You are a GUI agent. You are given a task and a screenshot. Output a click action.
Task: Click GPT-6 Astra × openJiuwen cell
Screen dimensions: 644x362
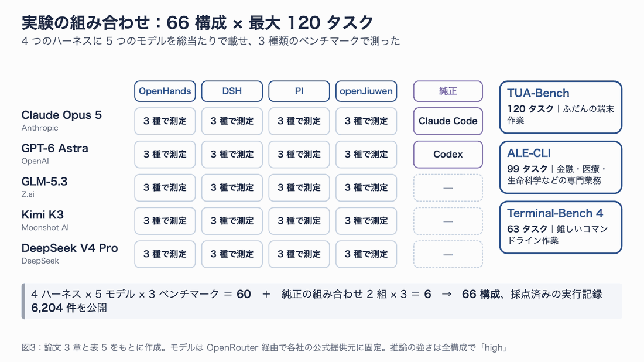(366, 155)
